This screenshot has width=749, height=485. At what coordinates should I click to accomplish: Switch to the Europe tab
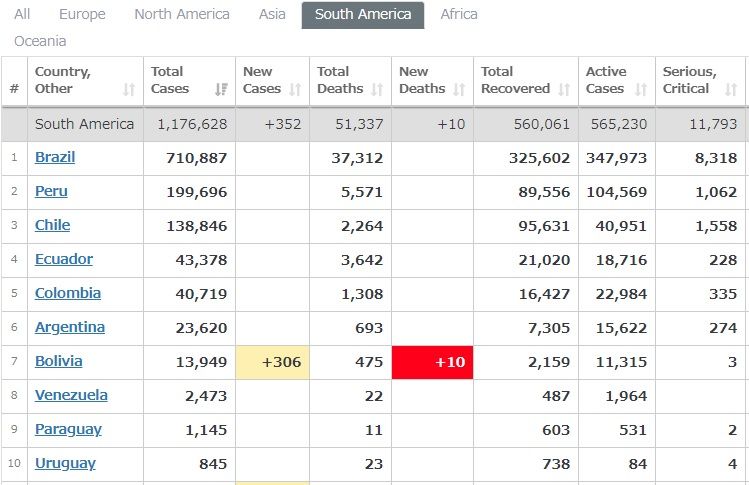coord(82,15)
